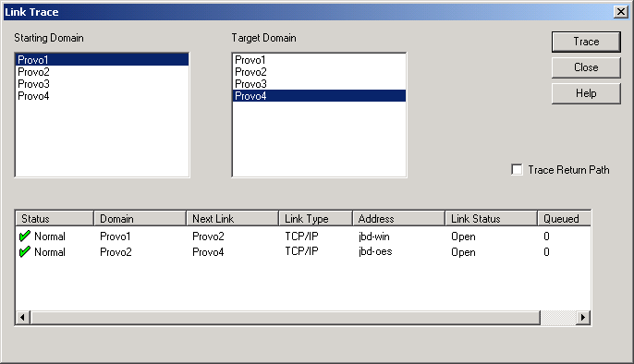634x364 pixels.
Task: Click the Queued column header
Action: coord(564,219)
